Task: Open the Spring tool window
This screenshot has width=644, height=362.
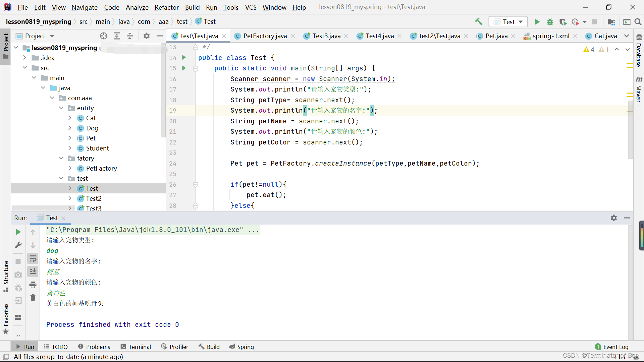Action: pyautogui.click(x=241, y=347)
